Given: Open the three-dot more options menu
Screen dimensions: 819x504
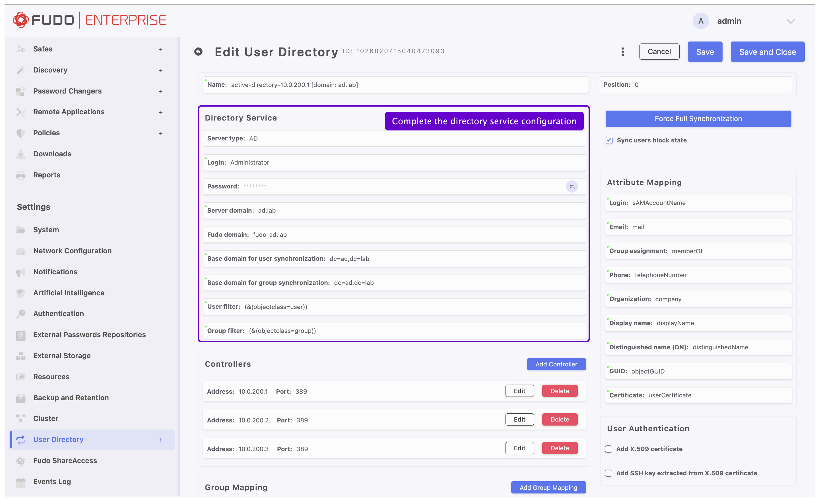Looking at the screenshot, I should 622,52.
